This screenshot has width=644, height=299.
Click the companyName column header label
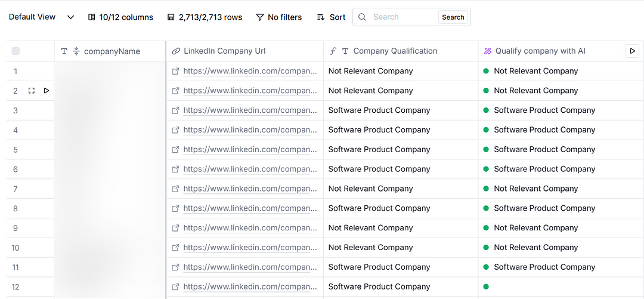coord(112,51)
